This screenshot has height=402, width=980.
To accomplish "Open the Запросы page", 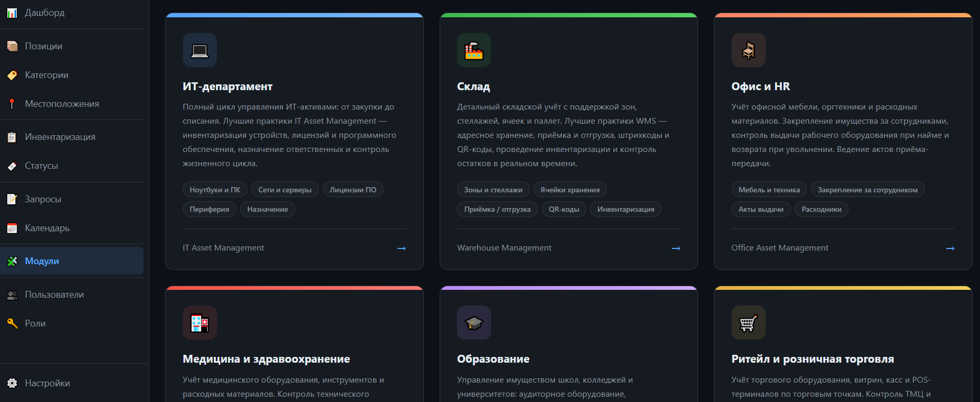I will 72,199.
